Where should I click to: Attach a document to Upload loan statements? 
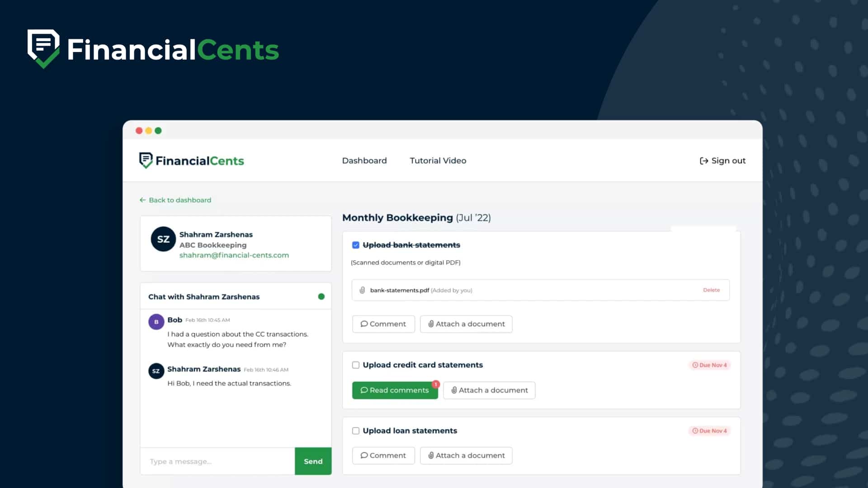[466, 455]
